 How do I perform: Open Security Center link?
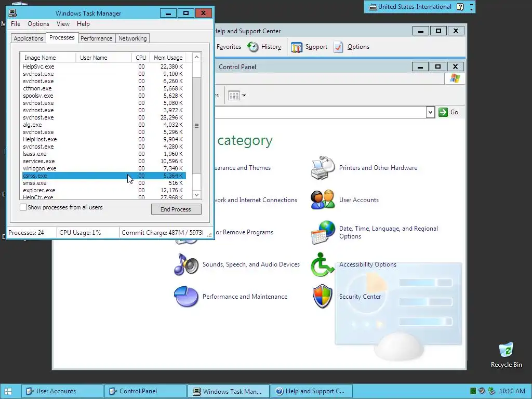[x=360, y=297]
